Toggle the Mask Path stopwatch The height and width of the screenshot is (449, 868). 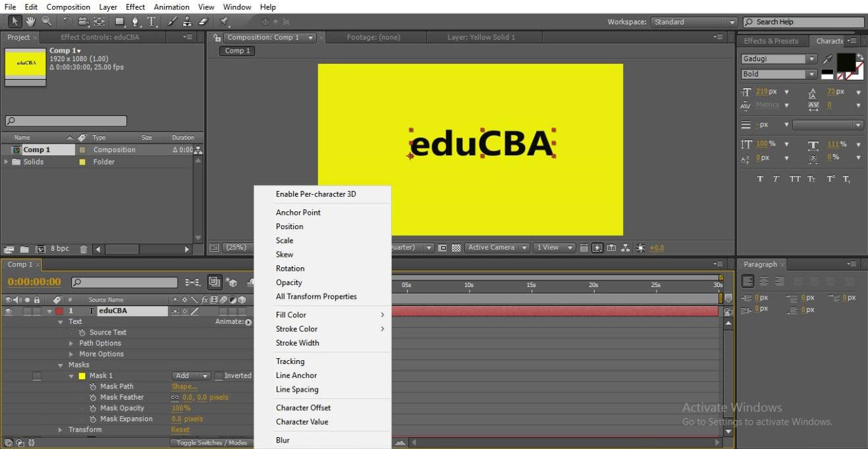point(93,386)
